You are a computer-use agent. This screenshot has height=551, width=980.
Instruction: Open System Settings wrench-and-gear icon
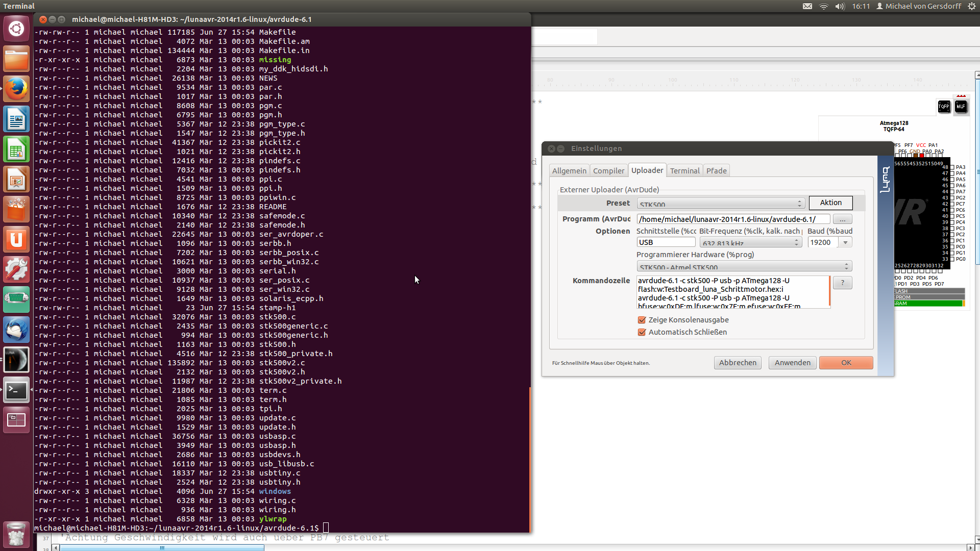point(16,270)
